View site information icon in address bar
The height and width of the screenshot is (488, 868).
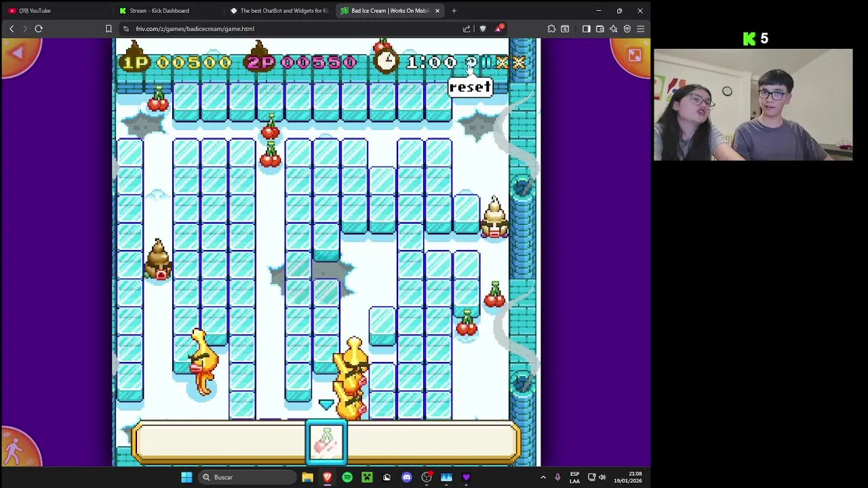[125, 28]
